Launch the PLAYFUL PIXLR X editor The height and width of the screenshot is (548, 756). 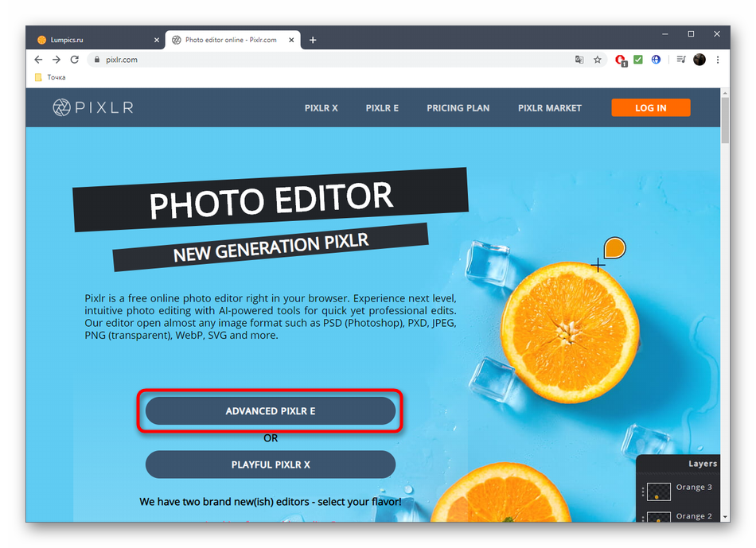(271, 464)
